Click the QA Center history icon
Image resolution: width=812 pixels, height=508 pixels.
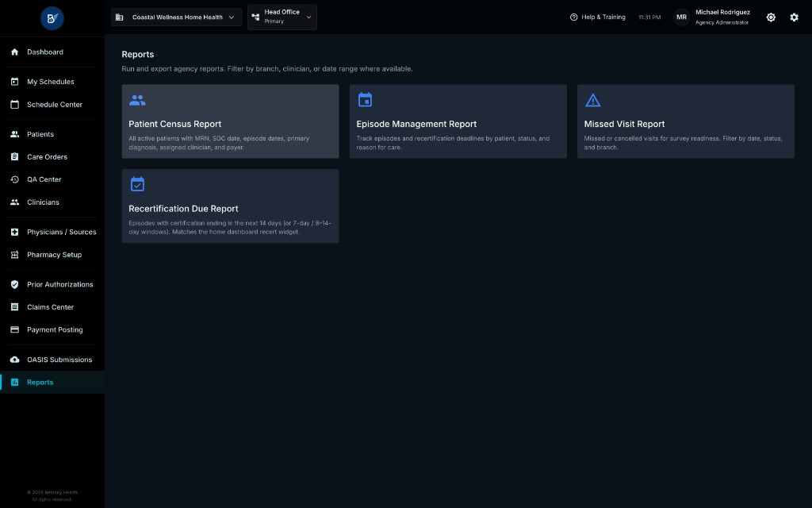pyautogui.click(x=14, y=179)
